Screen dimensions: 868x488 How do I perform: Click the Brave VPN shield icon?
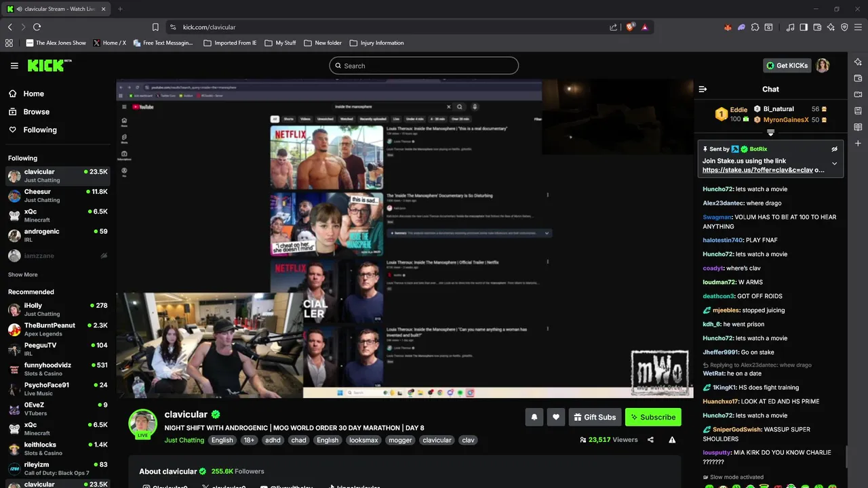[x=844, y=27]
